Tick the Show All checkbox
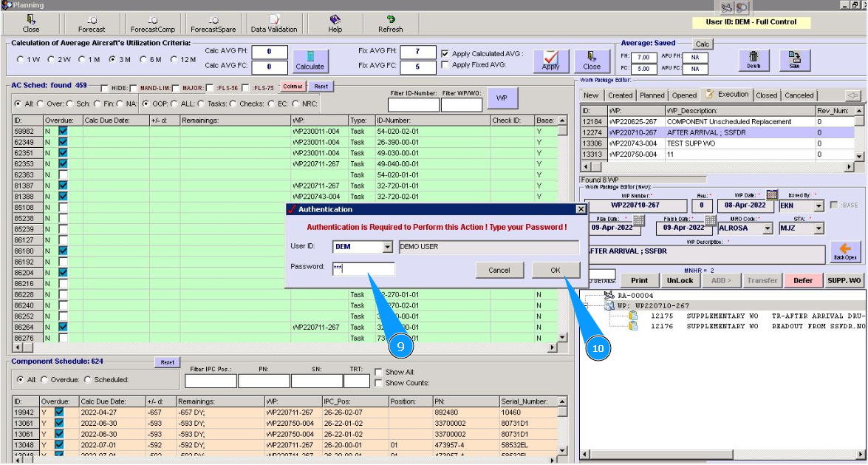Image resolution: width=868 pixels, height=465 pixels. 379,372
